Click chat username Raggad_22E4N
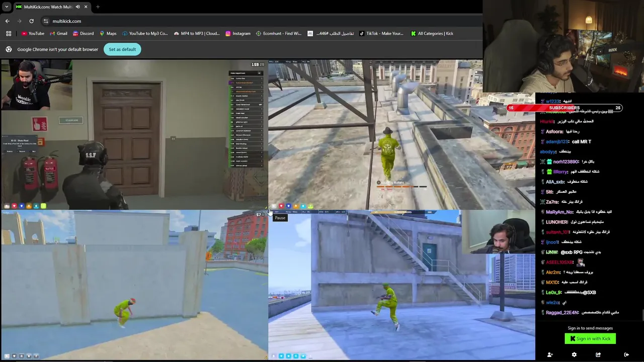Viewport: 644px width, 362px height. [562, 313]
